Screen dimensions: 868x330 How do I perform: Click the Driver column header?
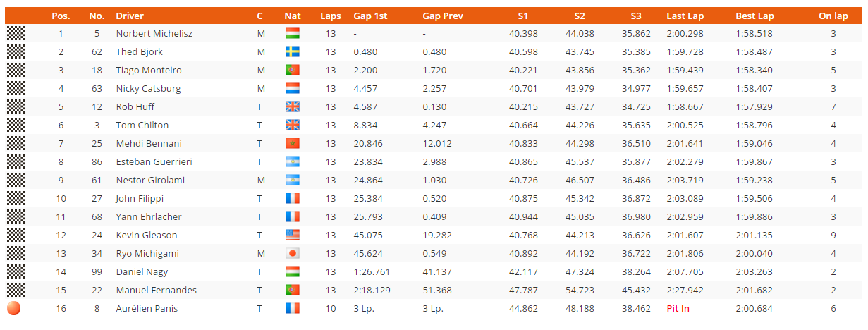130,16
